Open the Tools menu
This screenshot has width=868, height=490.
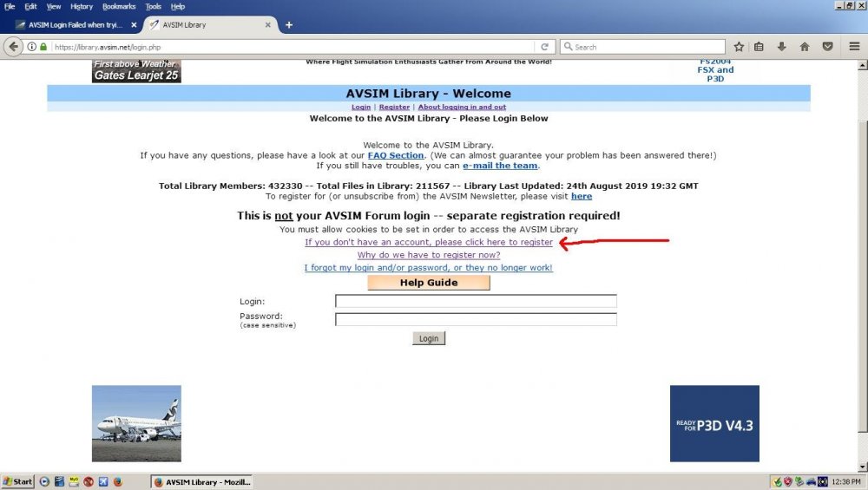click(x=154, y=7)
